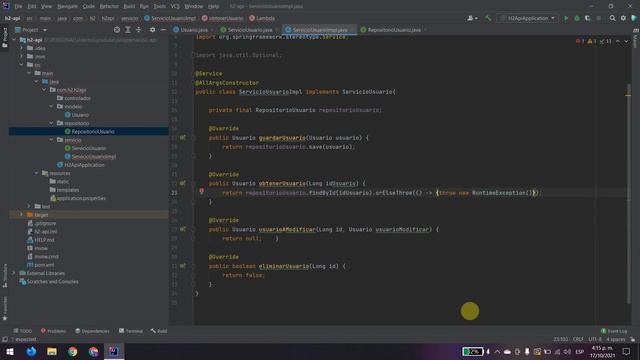Jump to next highlighted error arrow
640x360 pixels.
pyautogui.click(x=626, y=41)
